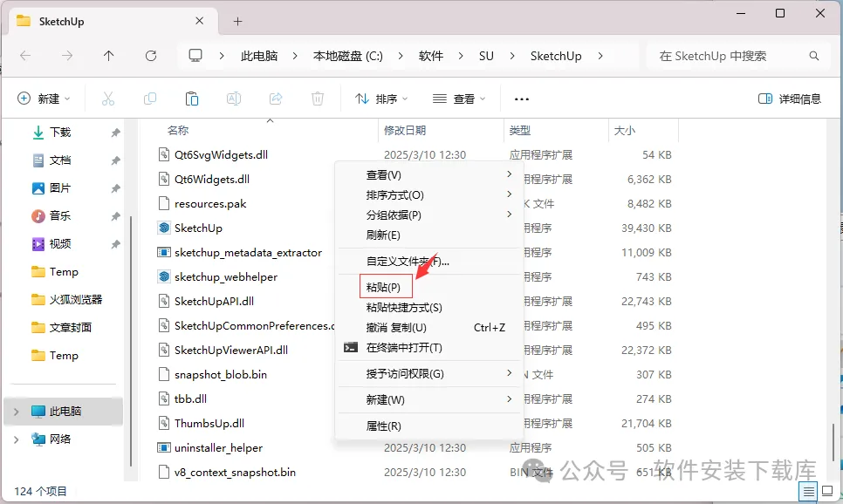Choose 刷新(E) in context menu

429,235
